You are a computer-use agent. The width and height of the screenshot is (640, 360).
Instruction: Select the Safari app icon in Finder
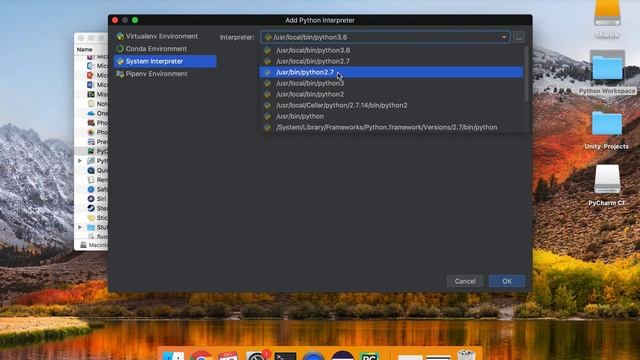(x=91, y=189)
